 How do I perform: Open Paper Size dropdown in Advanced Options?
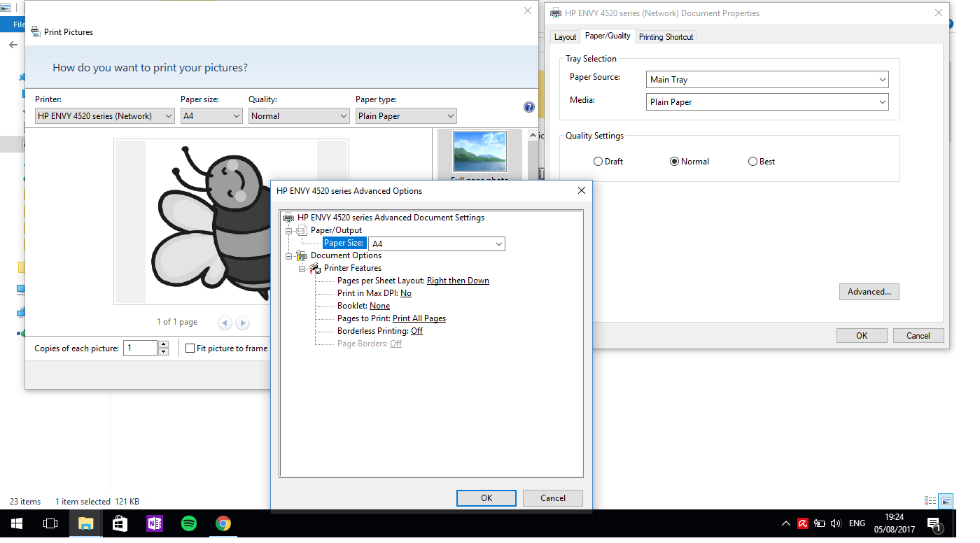[x=436, y=244]
